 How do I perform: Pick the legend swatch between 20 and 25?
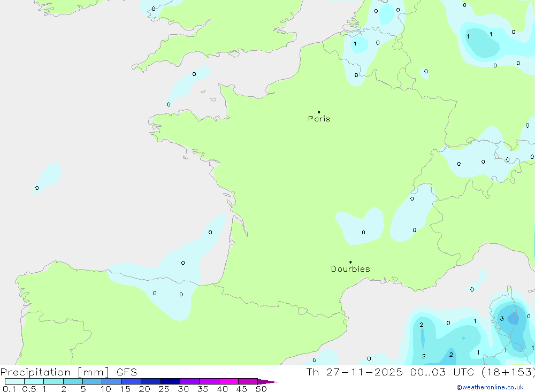coord(151,381)
